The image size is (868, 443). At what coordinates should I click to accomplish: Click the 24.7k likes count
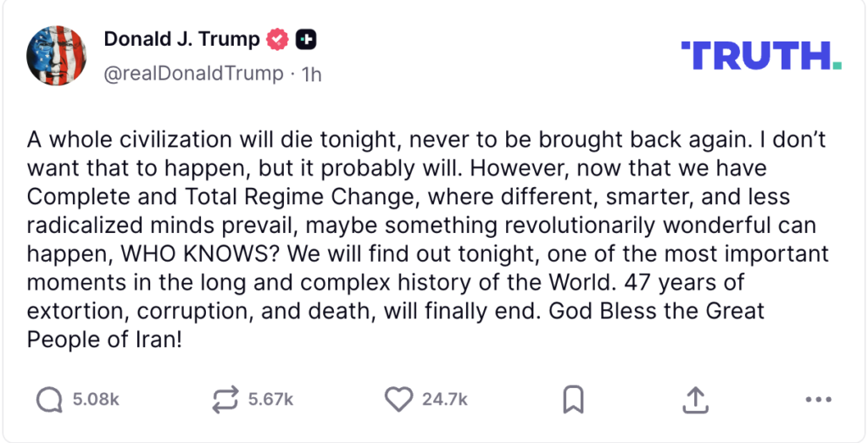click(x=445, y=399)
